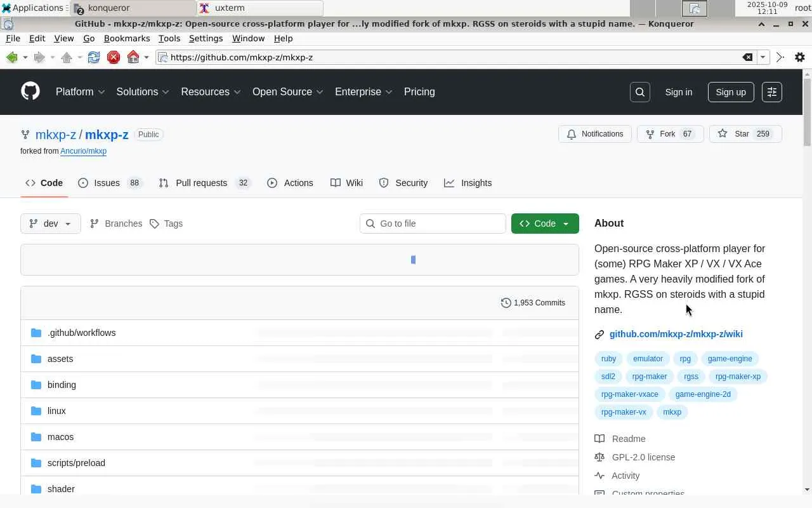Open the Insights repository tab
The width and height of the screenshot is (812, 508).
[x=468, y=183]
